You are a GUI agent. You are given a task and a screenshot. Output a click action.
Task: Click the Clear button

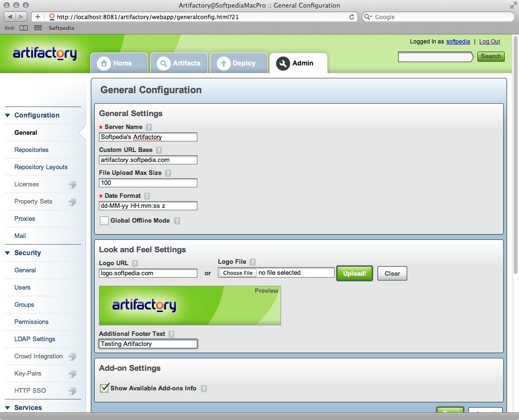coord(392,273)
